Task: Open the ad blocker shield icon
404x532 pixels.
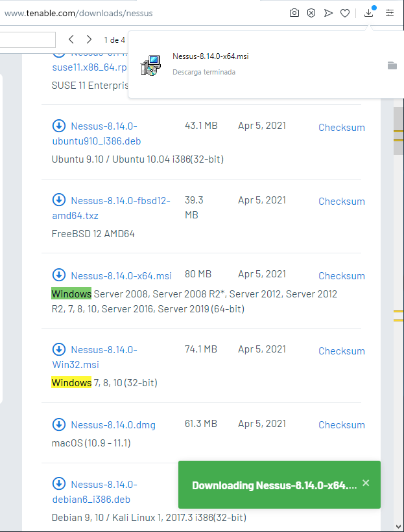Action: click(311, 13)
